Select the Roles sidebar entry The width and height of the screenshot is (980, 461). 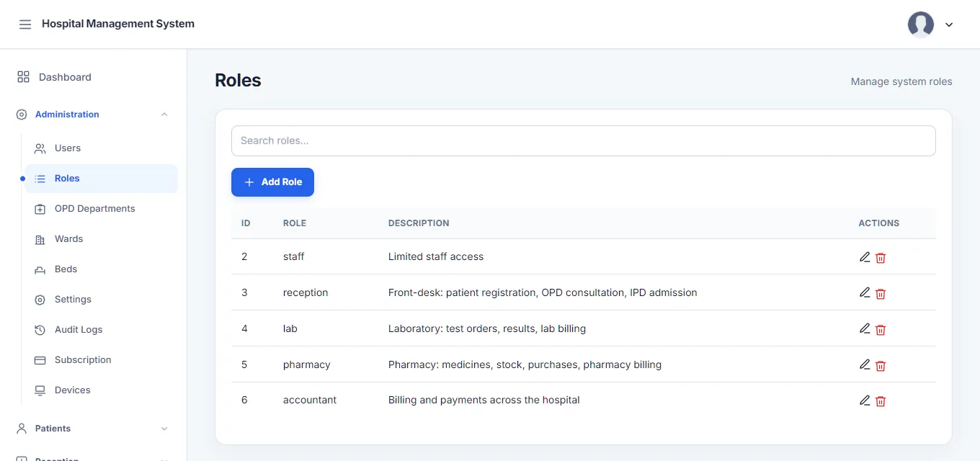pos(102,179)
